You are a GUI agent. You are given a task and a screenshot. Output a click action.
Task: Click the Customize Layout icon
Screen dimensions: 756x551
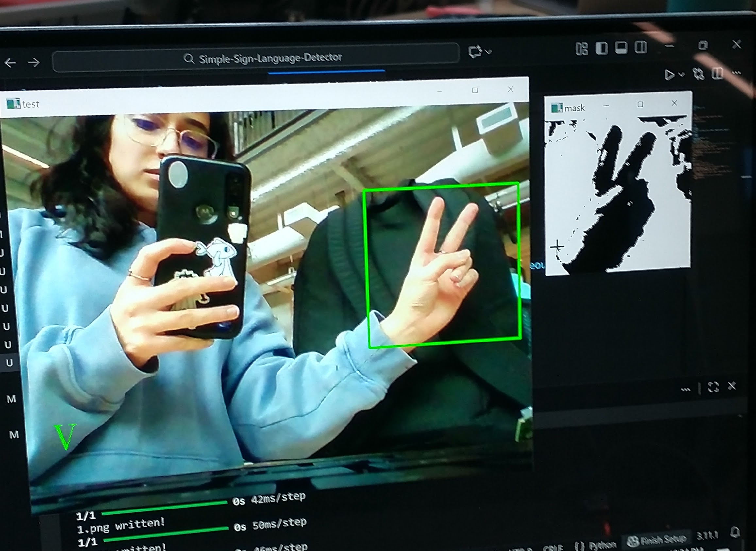tap(581, 49)
